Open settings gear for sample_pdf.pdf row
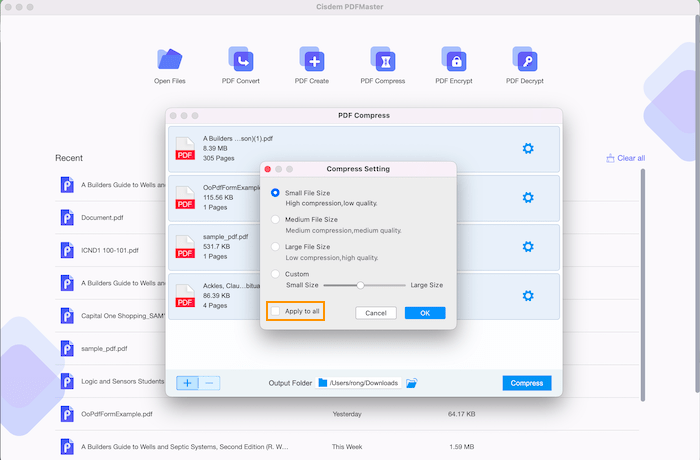Viewport: 700px width, 460px height. click(x=528, y=247)
